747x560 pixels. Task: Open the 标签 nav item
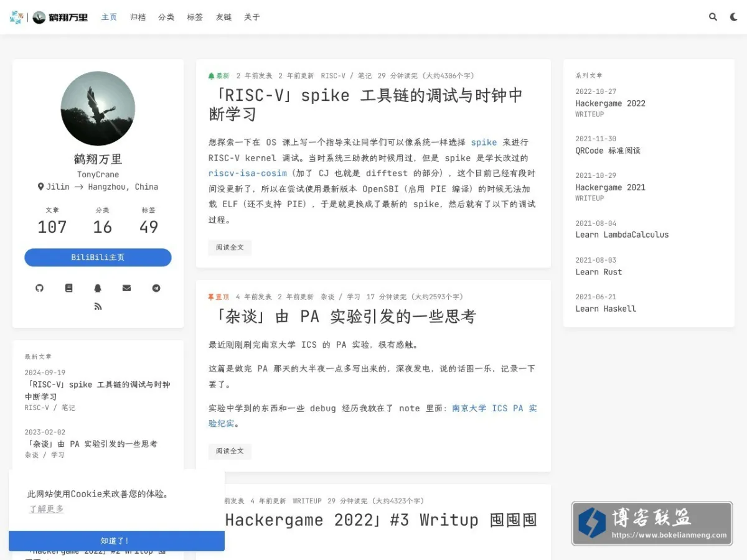[195, 17]
